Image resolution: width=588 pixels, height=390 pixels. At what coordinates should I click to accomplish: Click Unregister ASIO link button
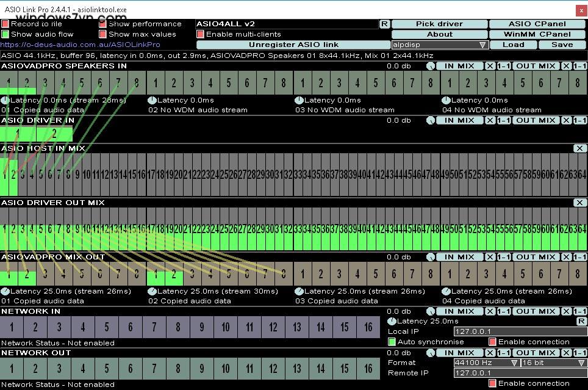(293, 45)
